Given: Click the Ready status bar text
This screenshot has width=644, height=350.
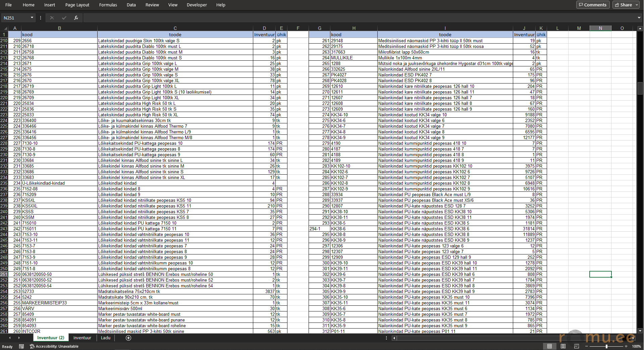Looking at the screenshot, I should point(7,347).
